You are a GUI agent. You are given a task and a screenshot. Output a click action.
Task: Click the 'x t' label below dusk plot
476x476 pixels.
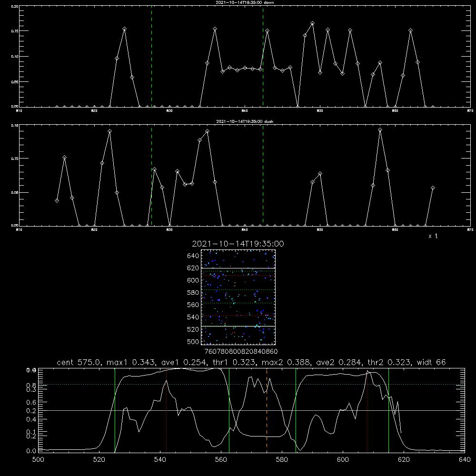pos(433,236)
